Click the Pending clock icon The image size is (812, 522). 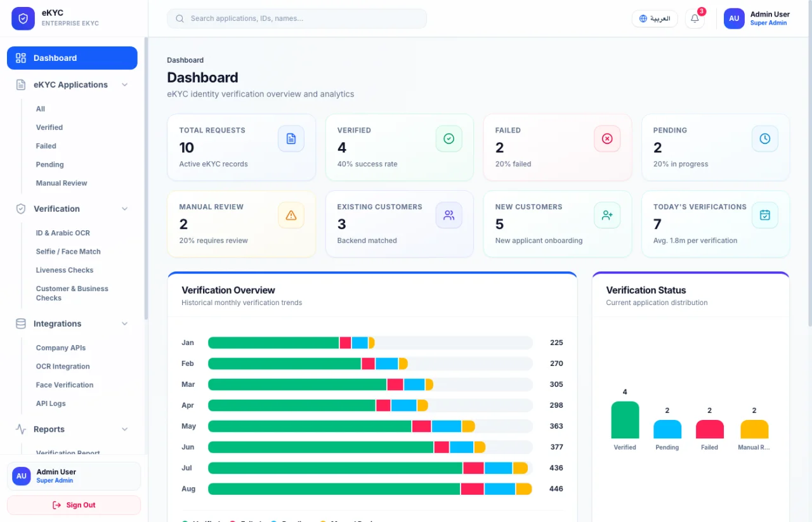tap(765, 138)
